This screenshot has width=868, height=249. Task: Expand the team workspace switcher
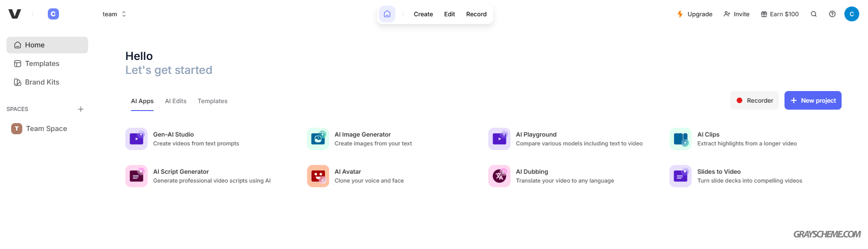[114, 14]
